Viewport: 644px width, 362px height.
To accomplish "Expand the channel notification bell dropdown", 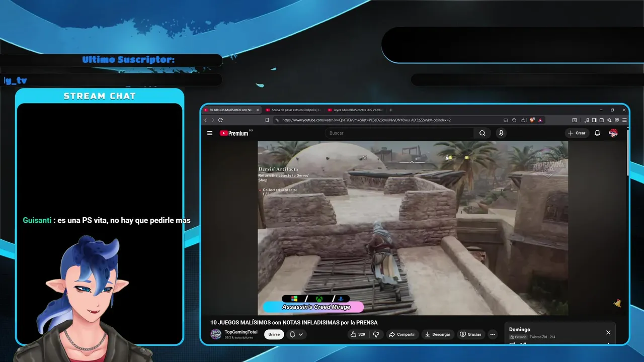I will tap(296, 334).
